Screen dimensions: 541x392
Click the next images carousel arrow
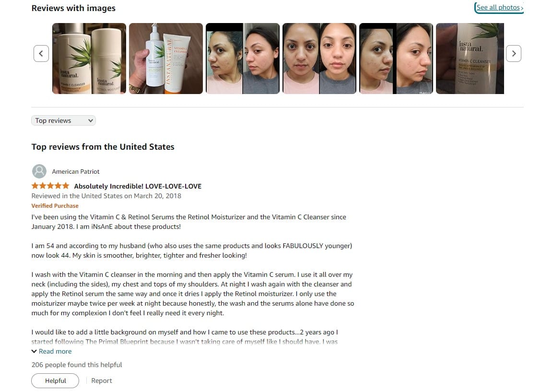pyautogui.click(x=513, y=53)
